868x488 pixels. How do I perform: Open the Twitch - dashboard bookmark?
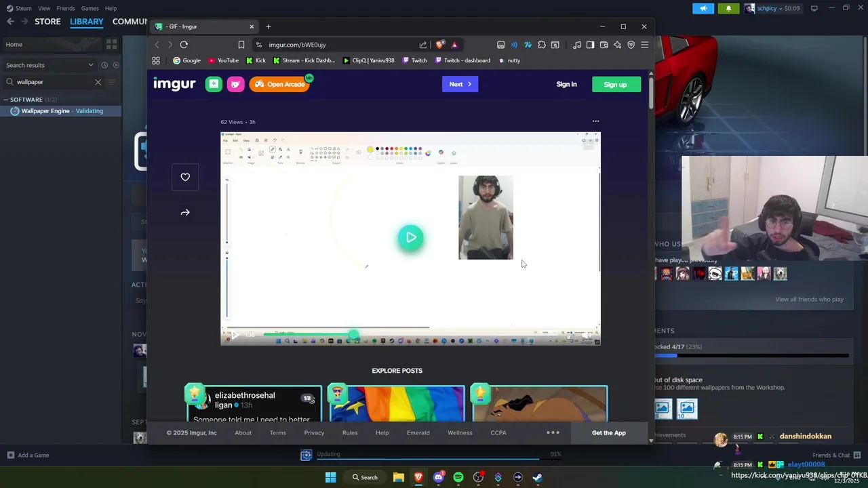(462, 60)
